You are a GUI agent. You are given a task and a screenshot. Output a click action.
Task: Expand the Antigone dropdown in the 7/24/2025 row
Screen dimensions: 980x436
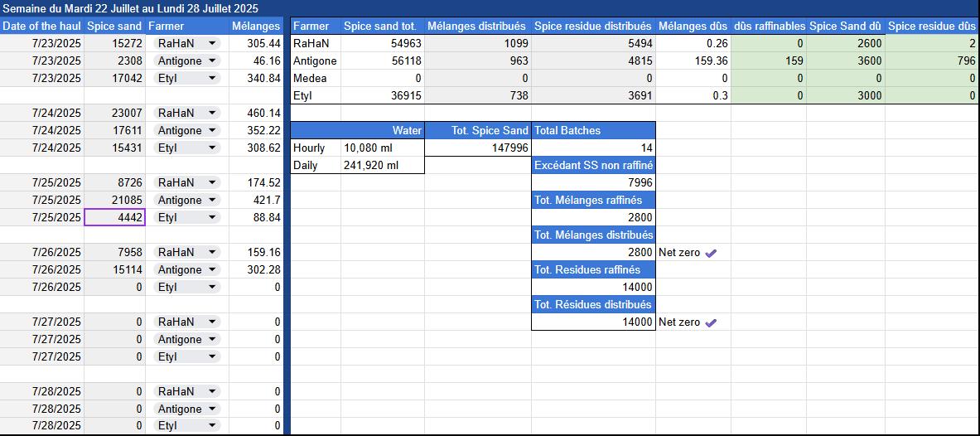[x=212, y=130]
